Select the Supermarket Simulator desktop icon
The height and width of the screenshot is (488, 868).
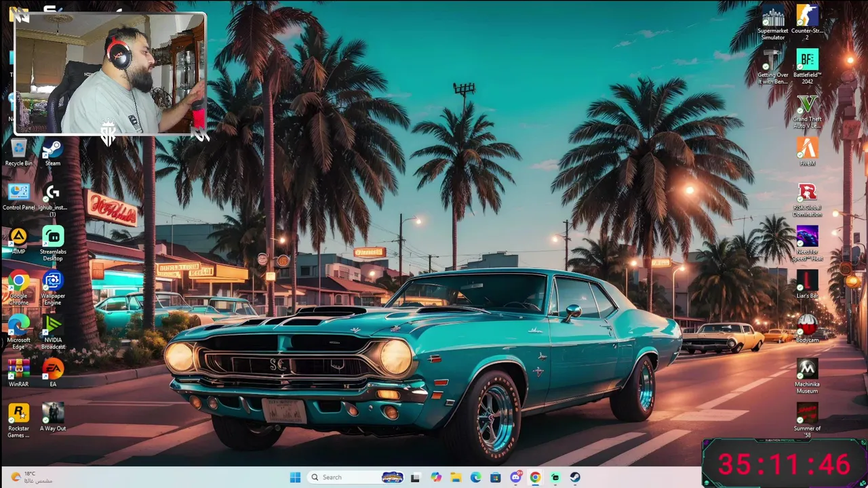772,22
